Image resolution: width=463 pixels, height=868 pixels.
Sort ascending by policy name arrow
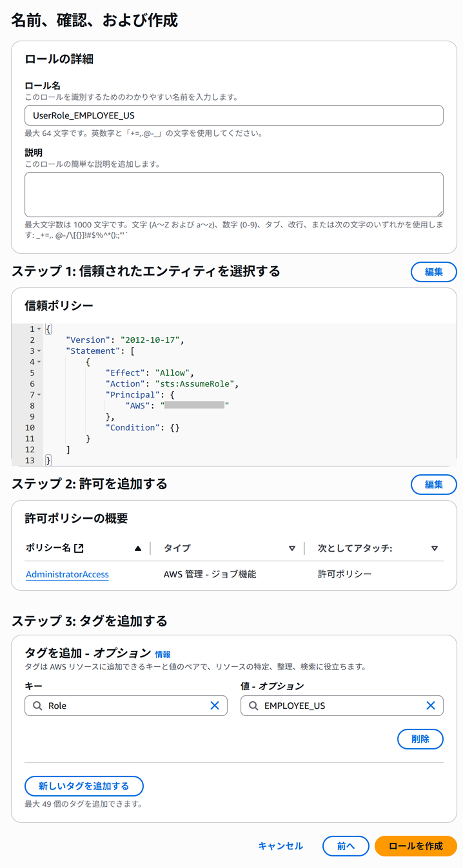pyautogui.click(x=137, y=548)
